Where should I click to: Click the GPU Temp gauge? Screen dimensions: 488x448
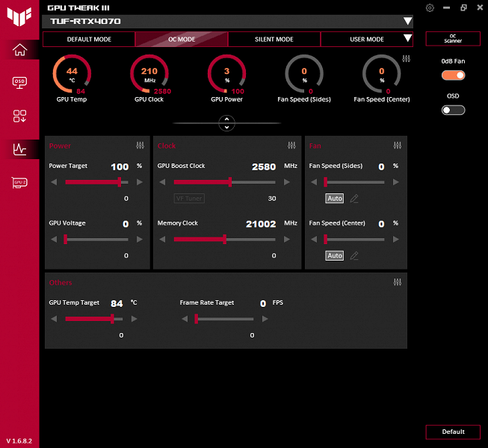(72, 74)
